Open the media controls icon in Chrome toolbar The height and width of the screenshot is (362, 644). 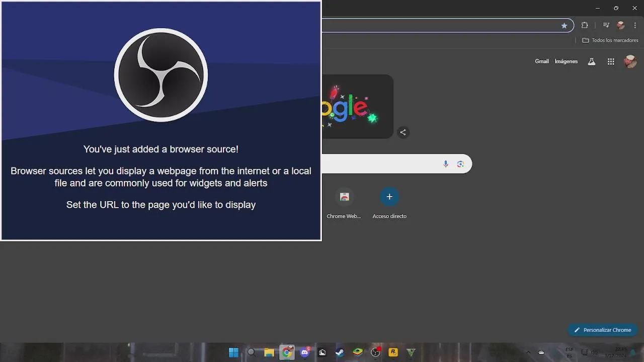(606, 25)
